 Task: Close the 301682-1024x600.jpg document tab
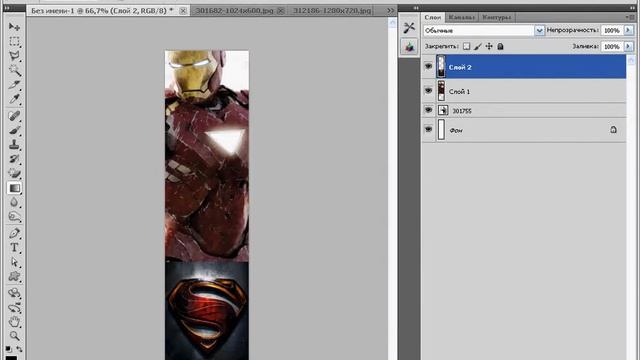280,11
